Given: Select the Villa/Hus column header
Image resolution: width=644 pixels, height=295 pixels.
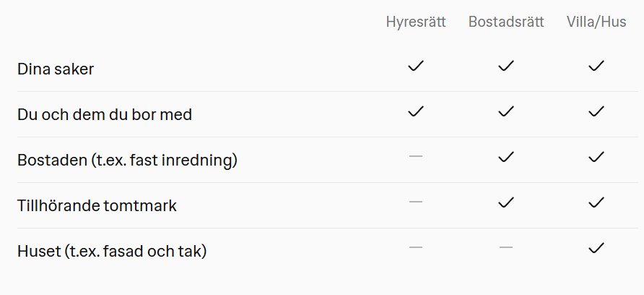Looking at the screenshot, I should click(596, 22).
